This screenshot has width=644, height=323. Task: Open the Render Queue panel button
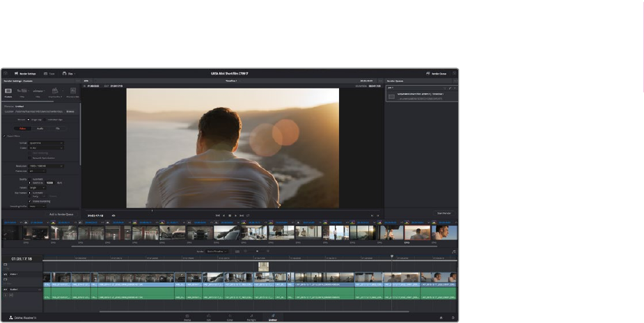coord(438,73)
